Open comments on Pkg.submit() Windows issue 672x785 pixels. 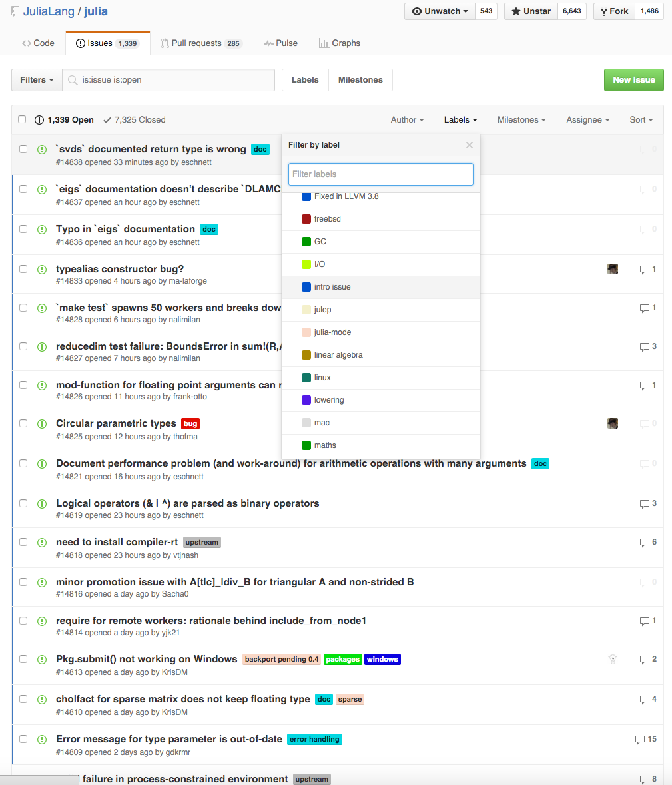648,659
